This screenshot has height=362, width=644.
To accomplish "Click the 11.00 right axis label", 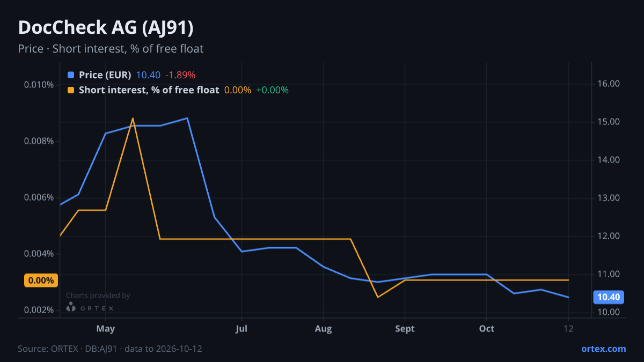I will (x=608, y=274).
